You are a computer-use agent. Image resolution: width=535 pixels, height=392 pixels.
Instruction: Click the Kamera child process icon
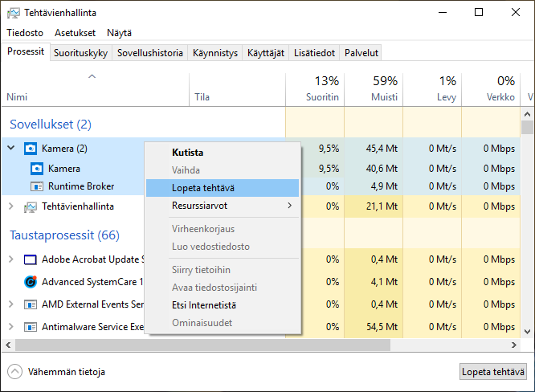pos(37,169)
